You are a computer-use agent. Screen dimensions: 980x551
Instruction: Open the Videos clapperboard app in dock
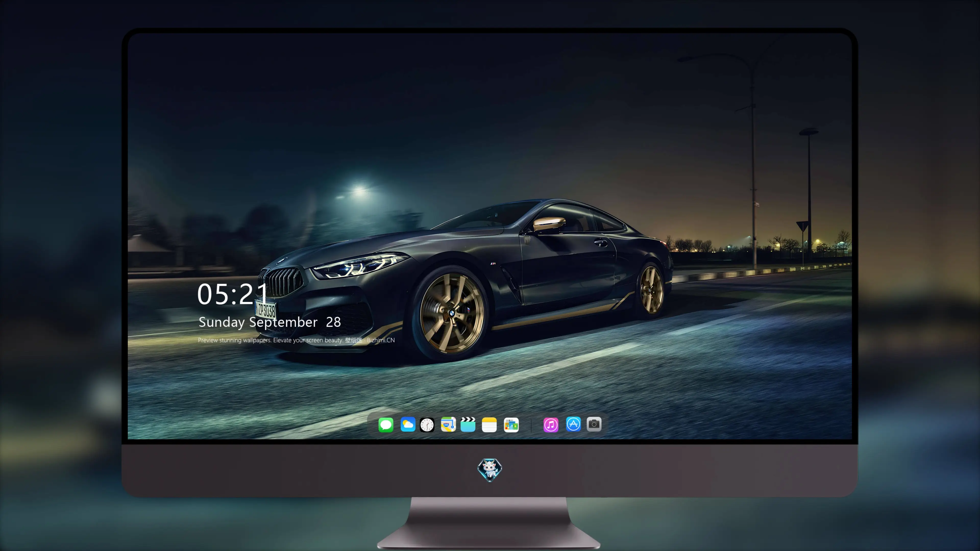tap(468, 424)
